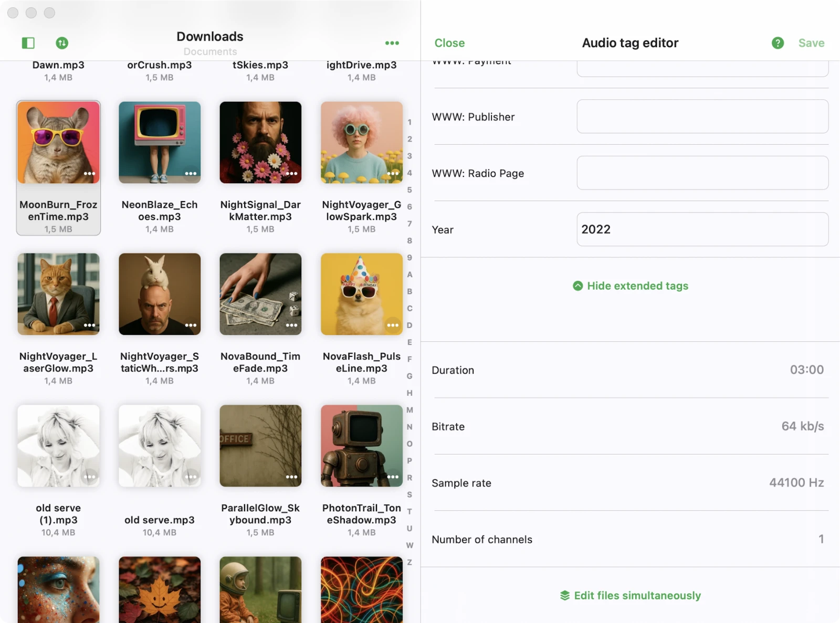Select the NightSignal_DarkMatter.mp3 thumbnail
The image size is (840, 623).
click(260, 142)
